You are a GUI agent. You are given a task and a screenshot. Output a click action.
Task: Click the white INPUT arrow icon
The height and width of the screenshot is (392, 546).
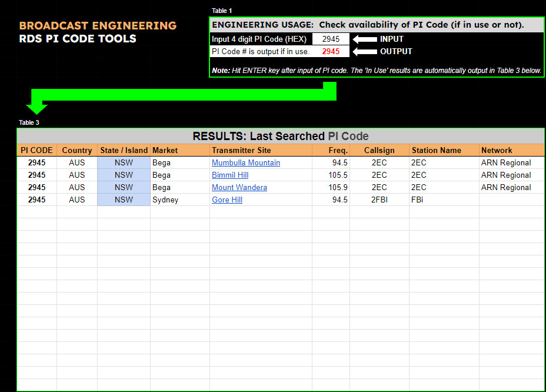coord(365,39)
